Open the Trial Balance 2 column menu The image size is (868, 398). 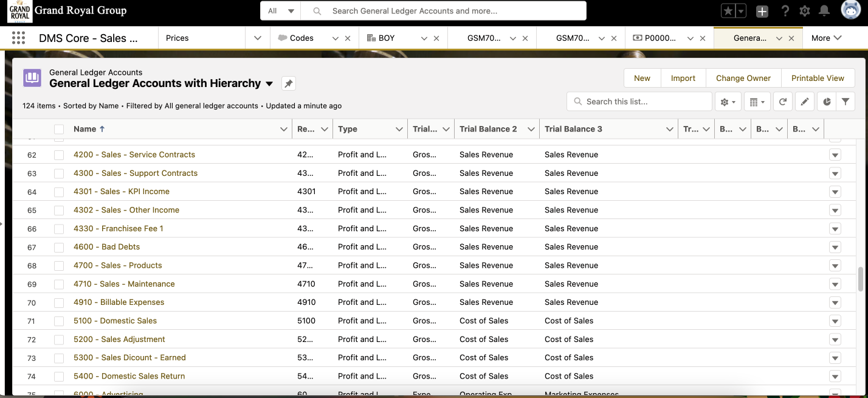(531, 129)
